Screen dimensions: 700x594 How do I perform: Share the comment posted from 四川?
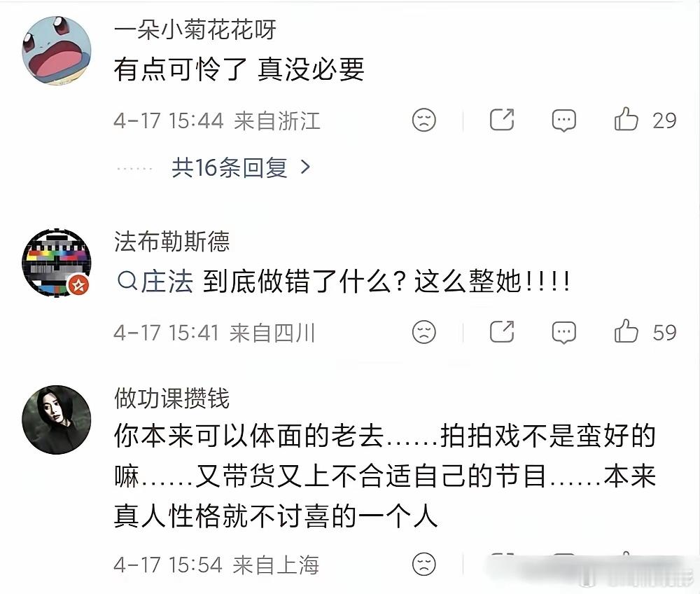pyautogui.click(x=502, y=331)
